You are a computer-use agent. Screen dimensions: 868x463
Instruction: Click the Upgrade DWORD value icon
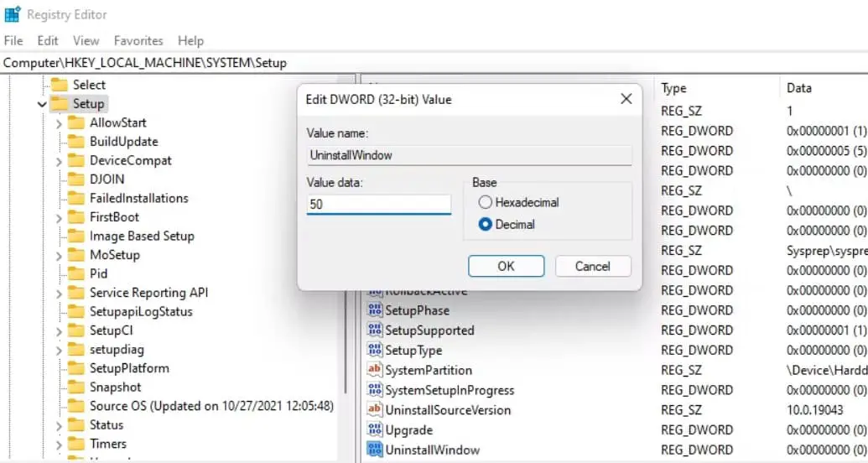point(375,429)
